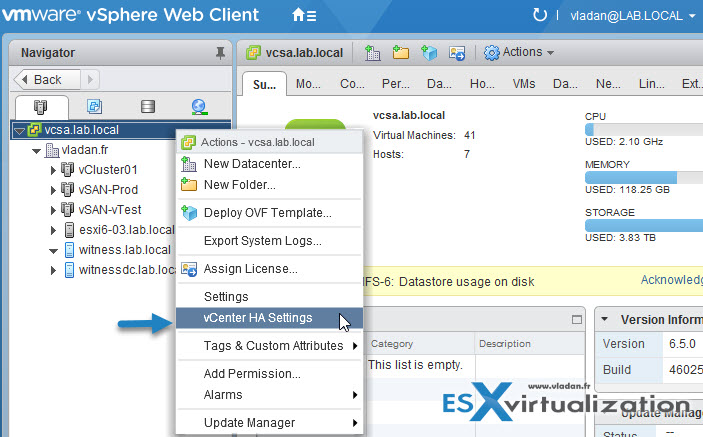Collapse the Version Information panel
Viewport: 703px width, 437px height.
pos(604,320)
